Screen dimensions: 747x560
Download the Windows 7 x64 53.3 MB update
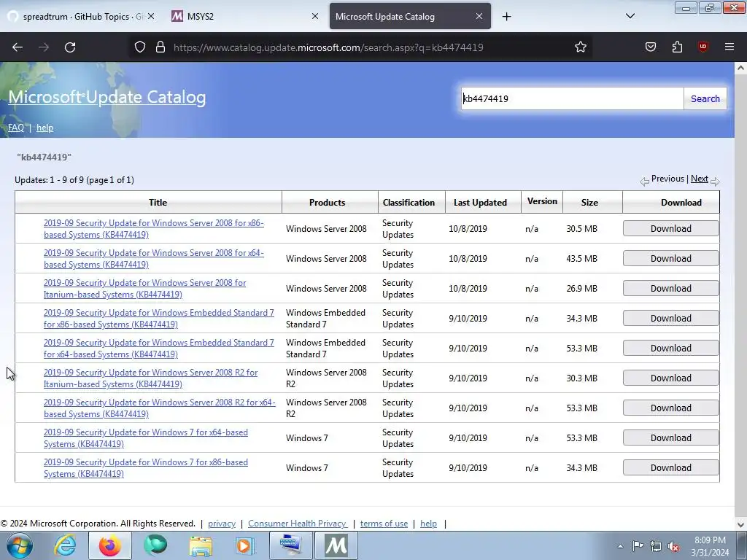[x=671, y=438]
